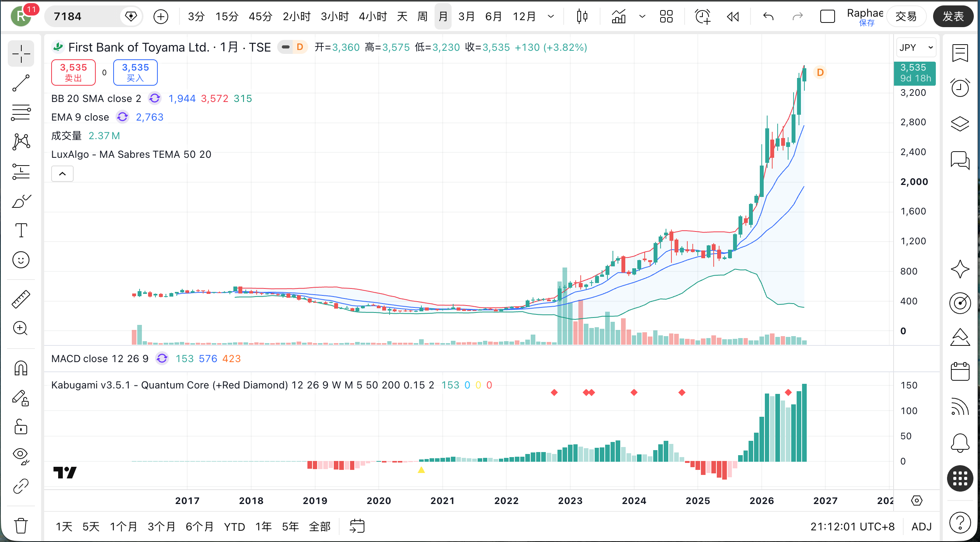Expand the indicators favorites dropdown arrow

point(642,17)
